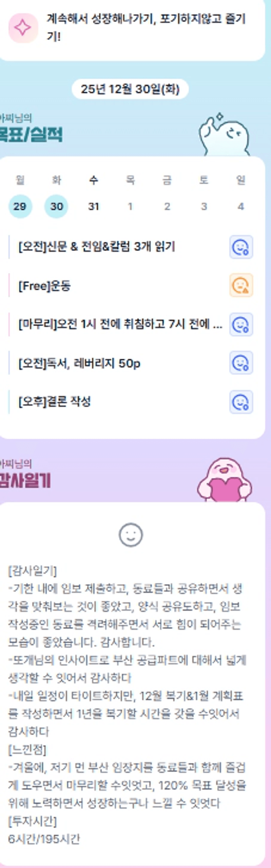The image size is (271, 868).
Task: Click smiley status icon for [마무리] sleep goal
Action: pyautogui.click(x=241, y=324)
